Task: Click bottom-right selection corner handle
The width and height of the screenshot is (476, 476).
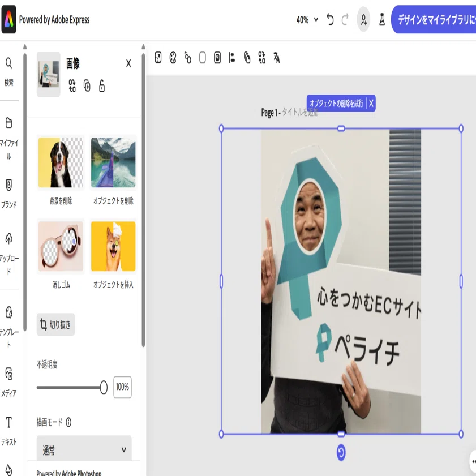Action: point(461,434)
